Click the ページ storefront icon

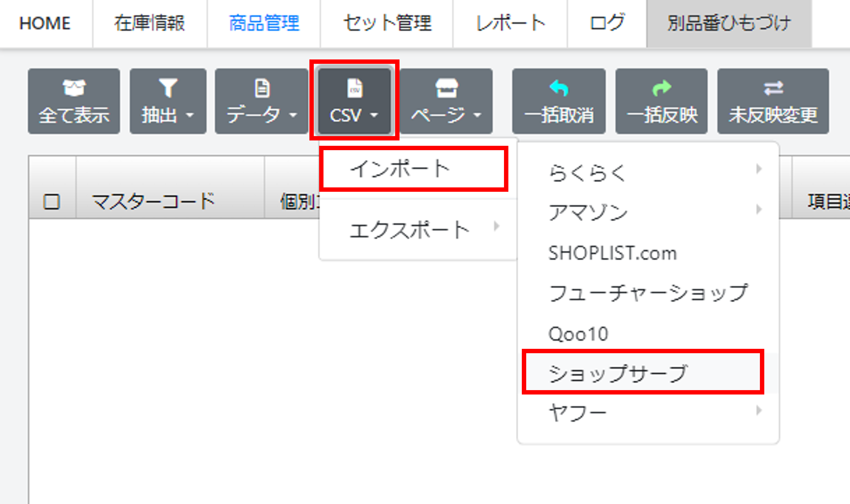(x=446, y=88)
